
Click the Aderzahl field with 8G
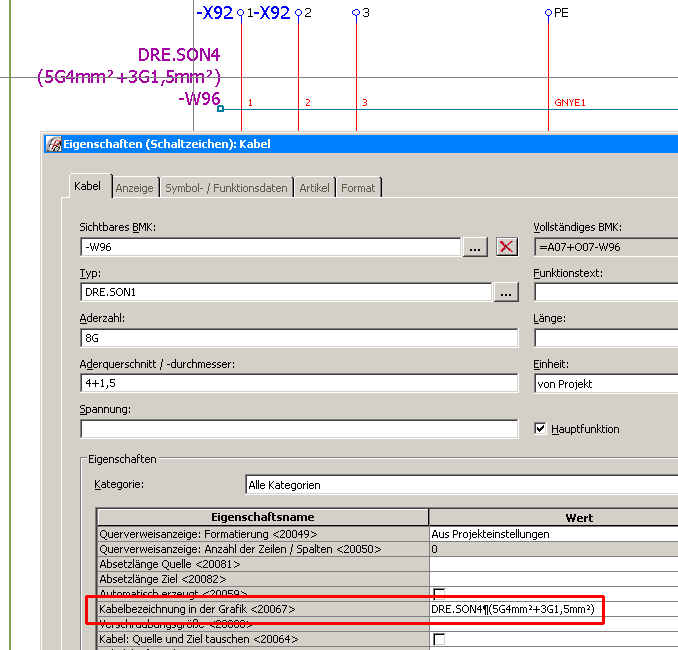(299, 338)
